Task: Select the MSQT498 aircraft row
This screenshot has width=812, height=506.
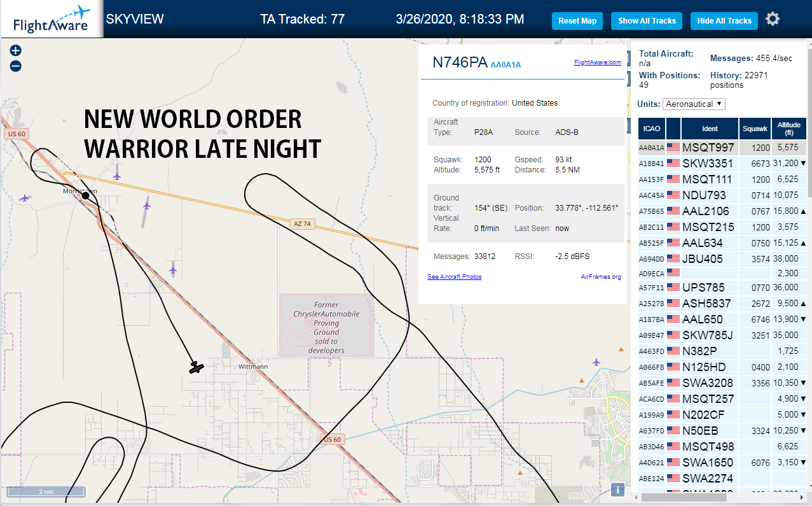Action: [722, 447]
